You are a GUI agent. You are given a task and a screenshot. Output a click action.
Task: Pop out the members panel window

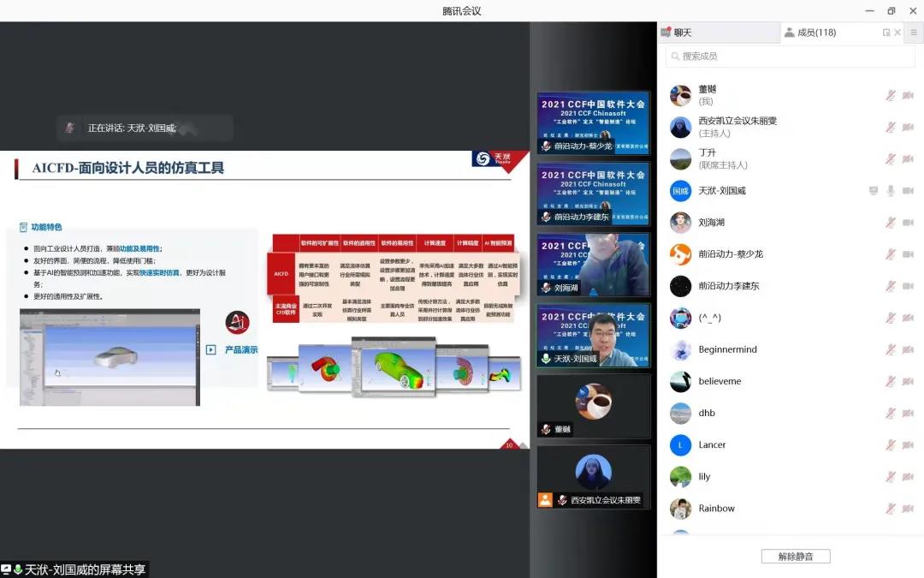click(x=886, y=33)
